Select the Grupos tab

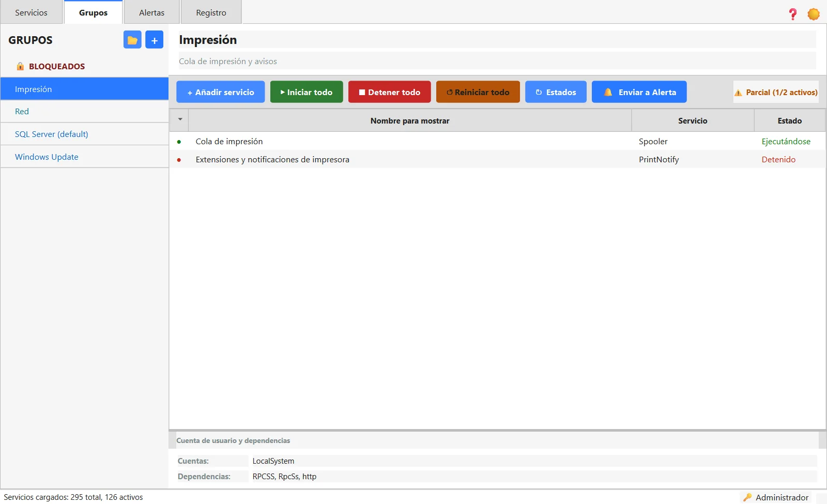(x=93, y=12)
